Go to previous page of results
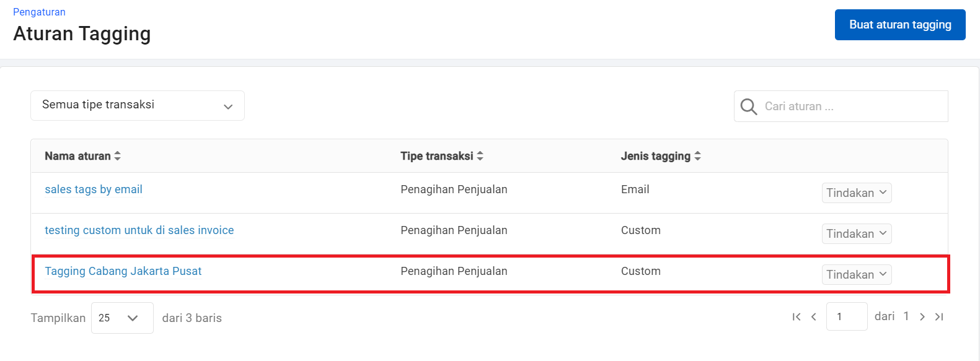 [x=814, y=317]
